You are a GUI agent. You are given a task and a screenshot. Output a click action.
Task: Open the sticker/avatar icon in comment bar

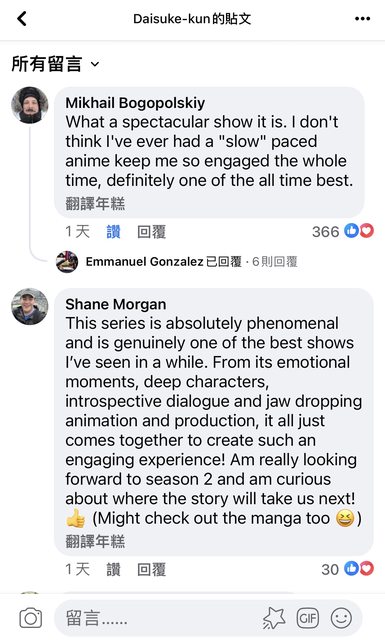(x=274, y=618)
